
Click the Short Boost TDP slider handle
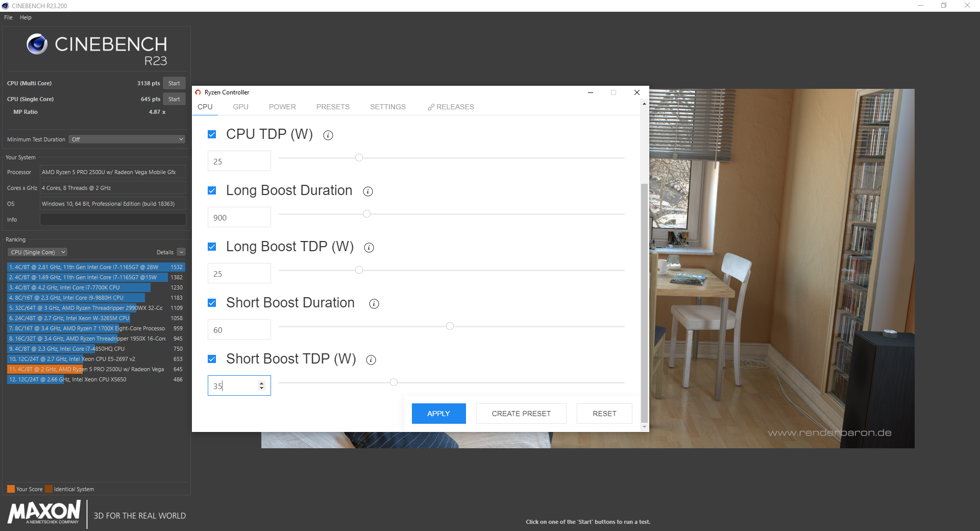click(x=394, y=382)
